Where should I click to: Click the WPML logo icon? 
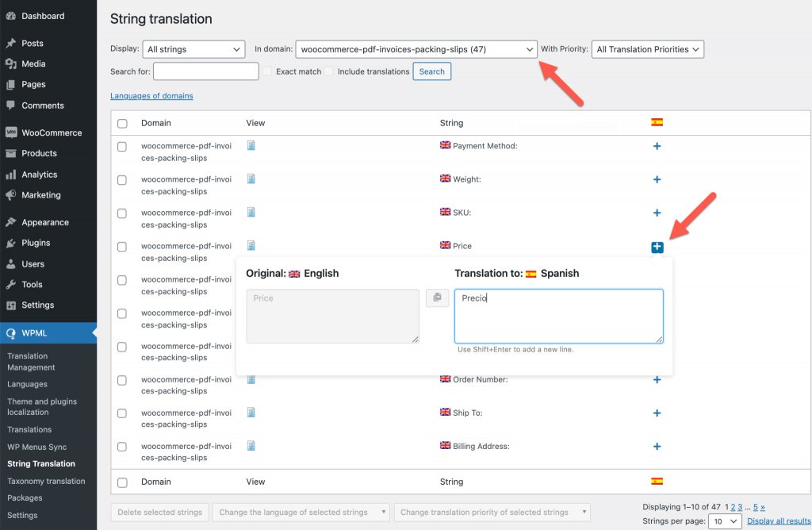(x=11, y=333)
